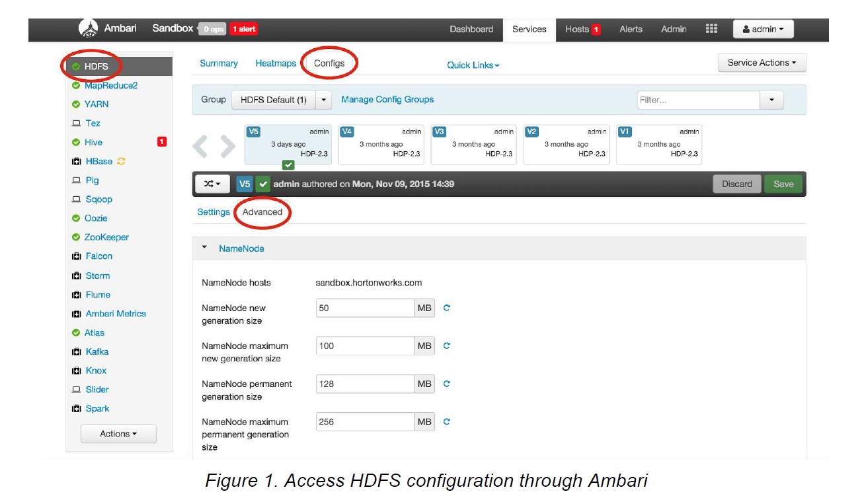The width and height of the screenshot is (866, 504).
Task: Click the Spark maintenance medkit icon
Action: [x=76, y=409]
